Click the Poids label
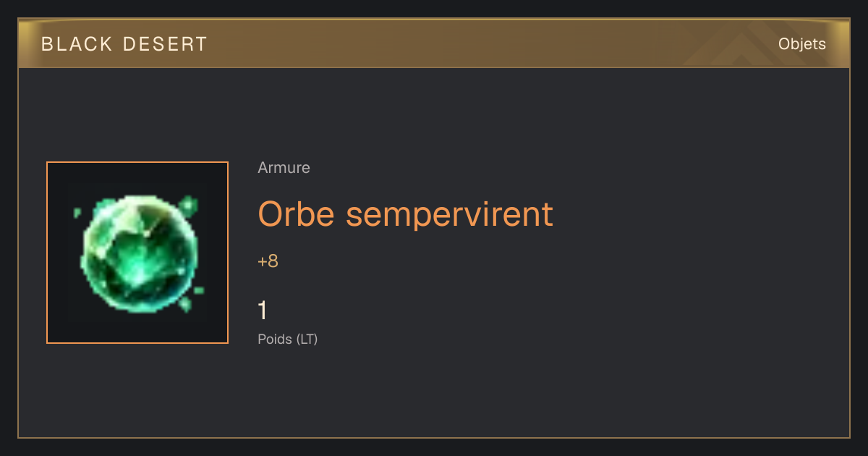868x456 pixels. (275, 339)
